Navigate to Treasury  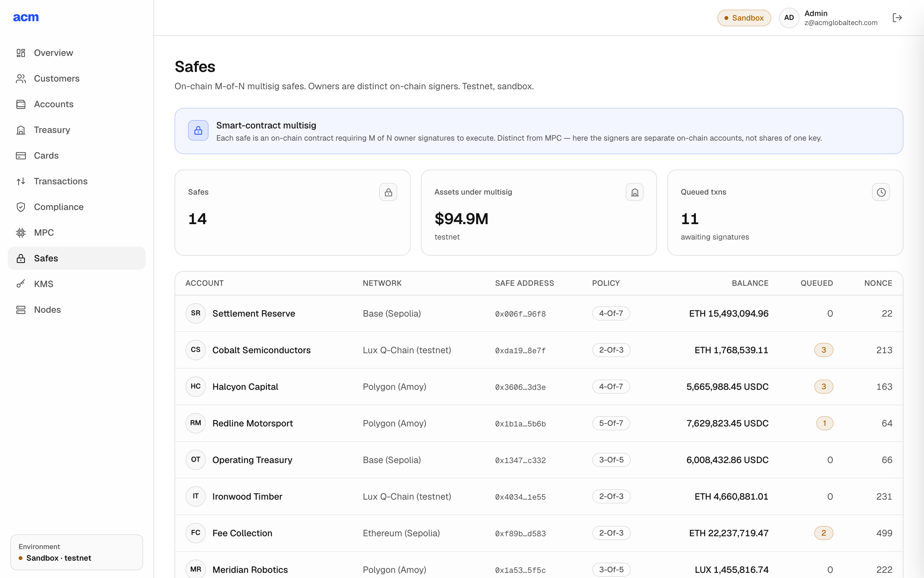pyautogui.click(x=76, y=130)
